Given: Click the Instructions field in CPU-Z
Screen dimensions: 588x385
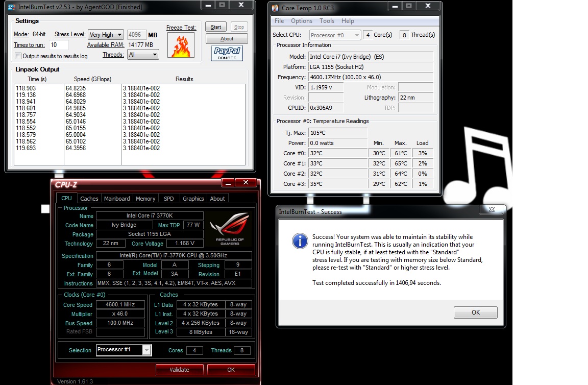Looking at the screenshot, I should click(x=174, y=283).
